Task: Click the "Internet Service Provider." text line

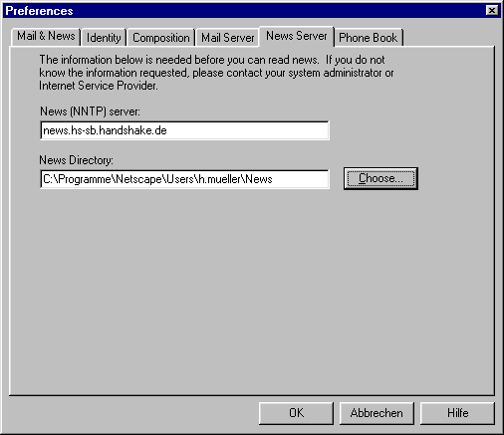Action: coord(99,86)
